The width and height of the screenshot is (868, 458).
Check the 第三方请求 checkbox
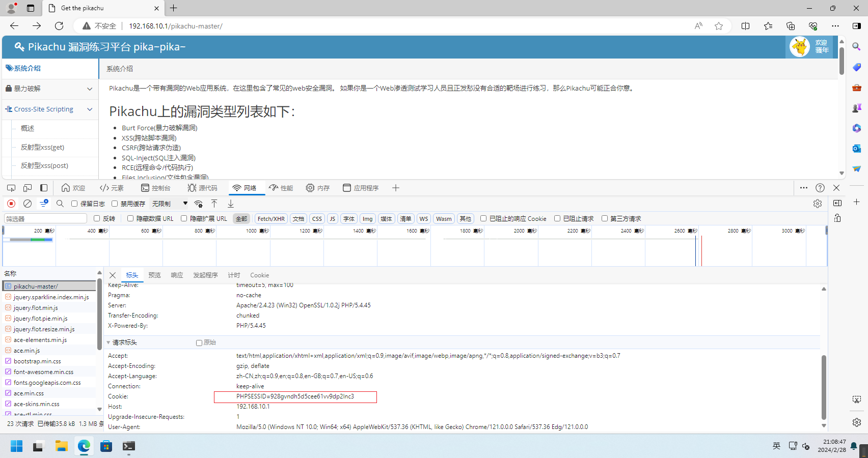[x=605, y=218]
